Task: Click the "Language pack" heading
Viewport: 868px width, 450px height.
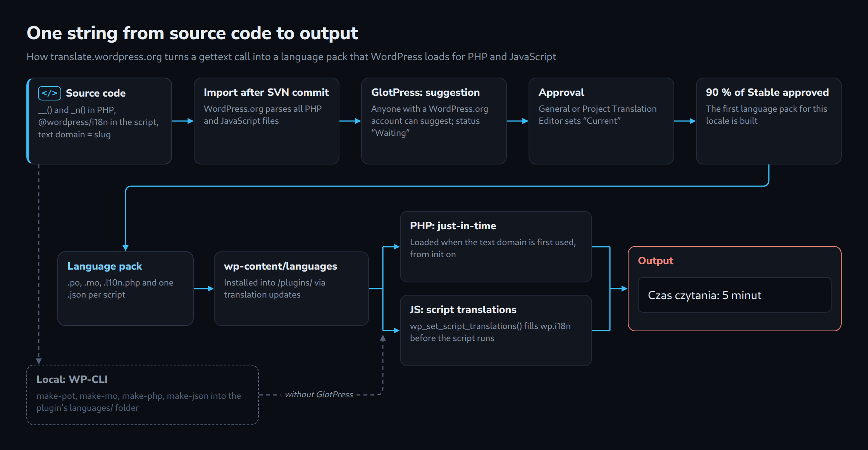Action: pyautogui.click(x=105, y=266)
